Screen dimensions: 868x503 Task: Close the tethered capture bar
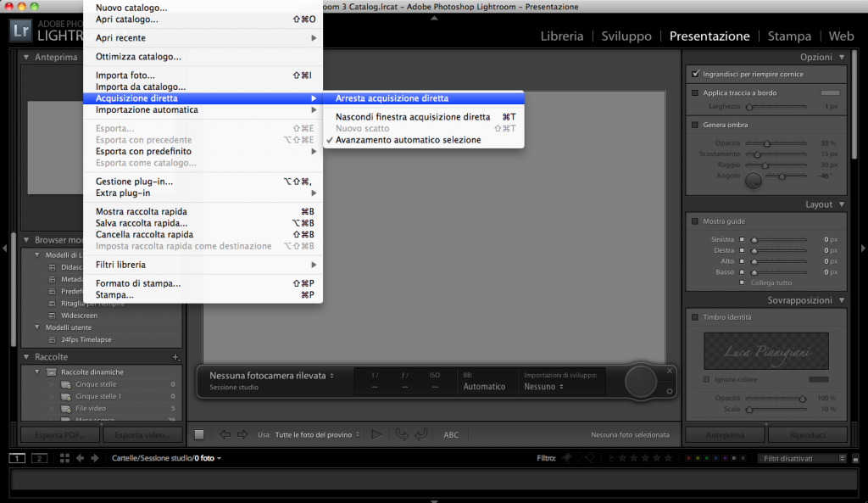tap(670, 371)
